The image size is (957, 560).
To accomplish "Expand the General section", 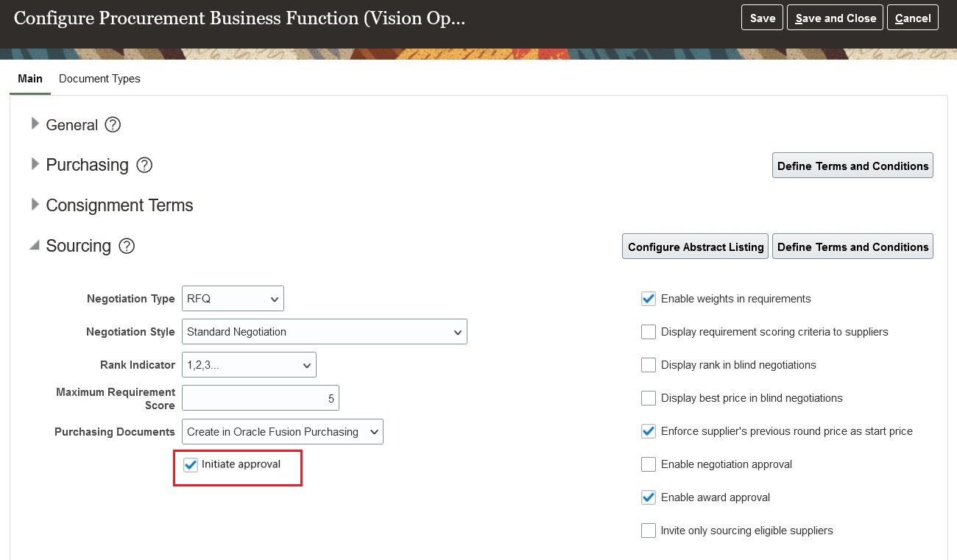I will [35, 124].
